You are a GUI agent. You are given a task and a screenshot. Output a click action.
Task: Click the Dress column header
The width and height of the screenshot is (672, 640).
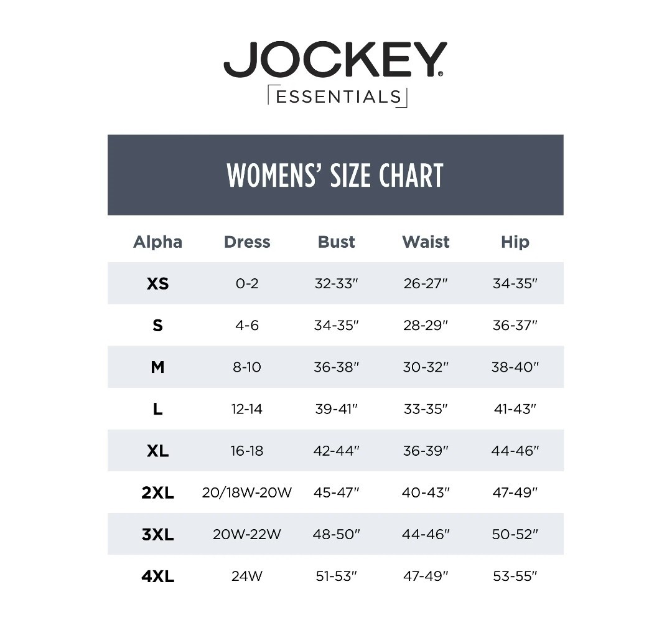click(247, 242)
